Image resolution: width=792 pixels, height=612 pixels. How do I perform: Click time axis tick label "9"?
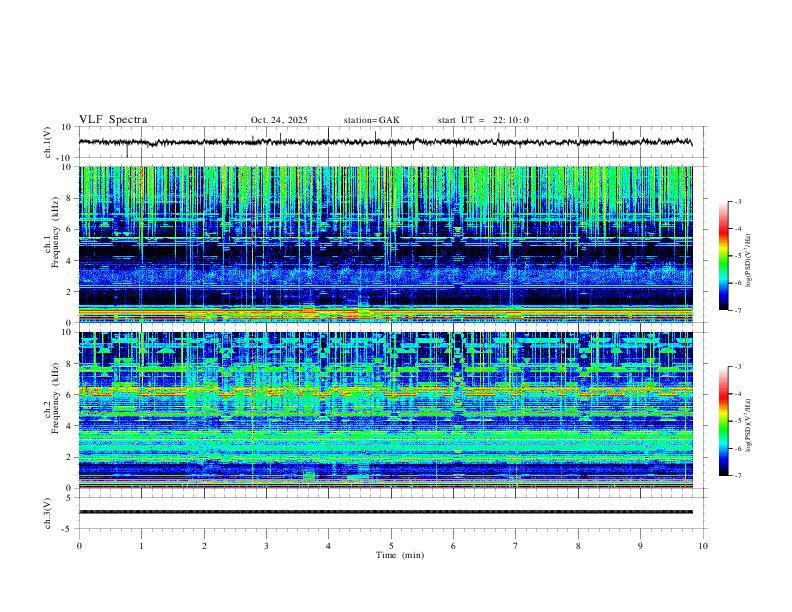pyautogui.click(x=640, y=546)
